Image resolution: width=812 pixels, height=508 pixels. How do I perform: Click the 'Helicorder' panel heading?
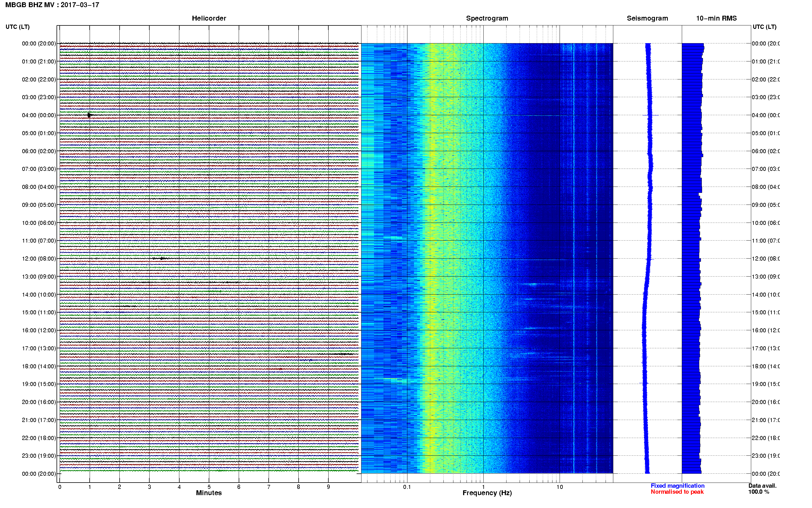coord(209,18)
